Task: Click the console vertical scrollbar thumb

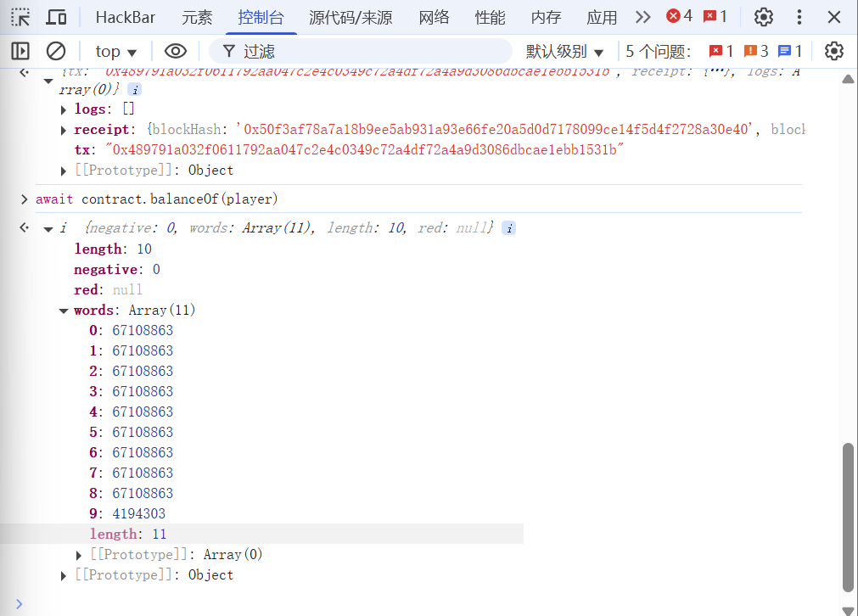Action: 848,516
